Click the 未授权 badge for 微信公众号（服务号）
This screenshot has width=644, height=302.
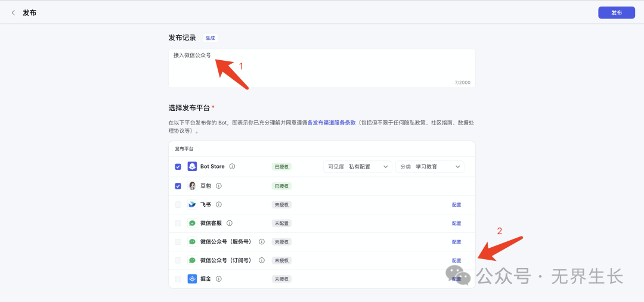click(281, 242)
